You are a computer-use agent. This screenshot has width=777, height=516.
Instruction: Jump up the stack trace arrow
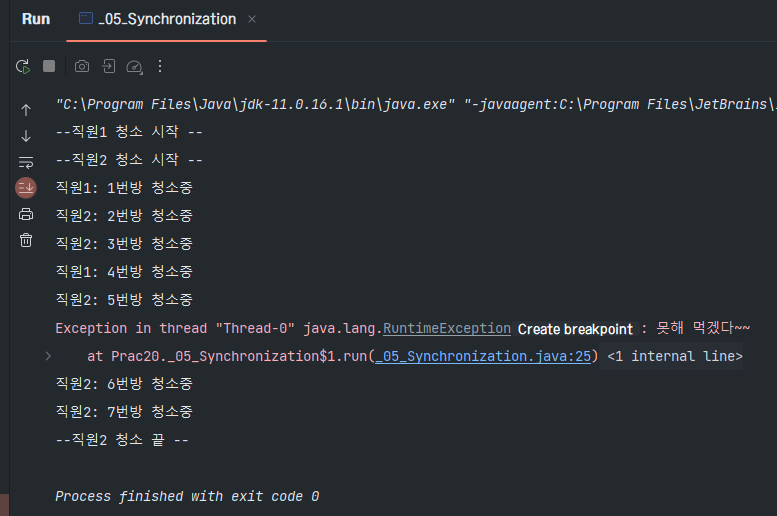click(x=26, y=110)
